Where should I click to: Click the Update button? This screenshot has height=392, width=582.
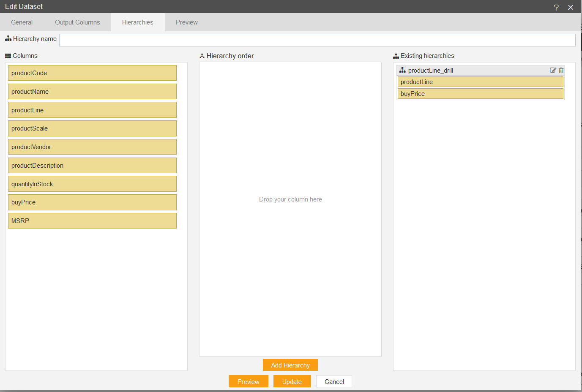pyautogui.click(x=292, y=381)
